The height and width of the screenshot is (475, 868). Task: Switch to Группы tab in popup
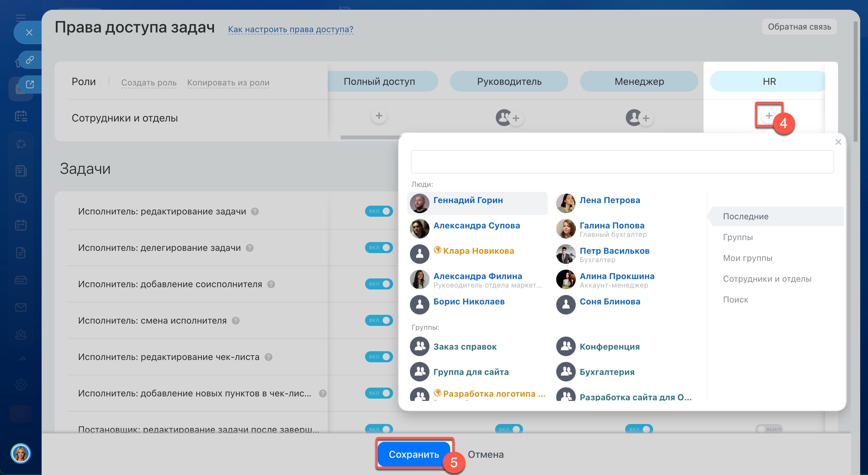pyautogui.click(x=738, y=237)
